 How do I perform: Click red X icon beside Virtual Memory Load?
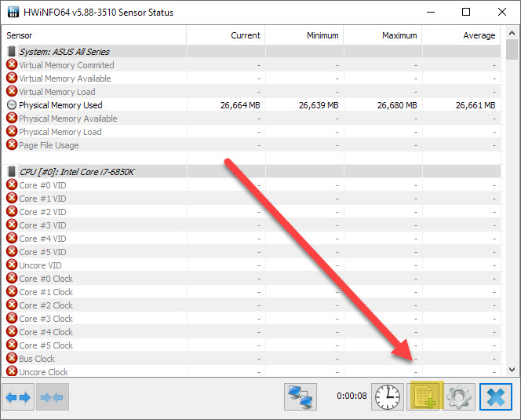pyautogui.click(x=12, y=91)
